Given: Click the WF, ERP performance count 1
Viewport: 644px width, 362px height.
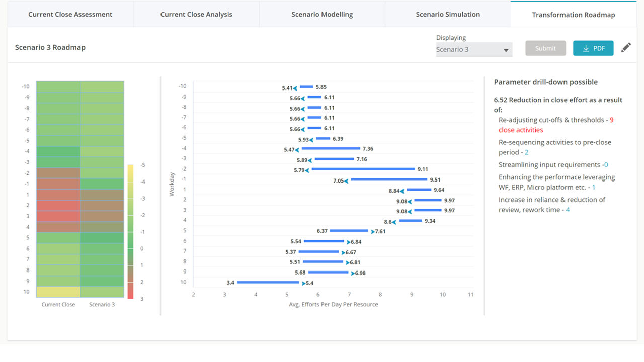Looking at the screenshot, I should (x=594, y=187).
